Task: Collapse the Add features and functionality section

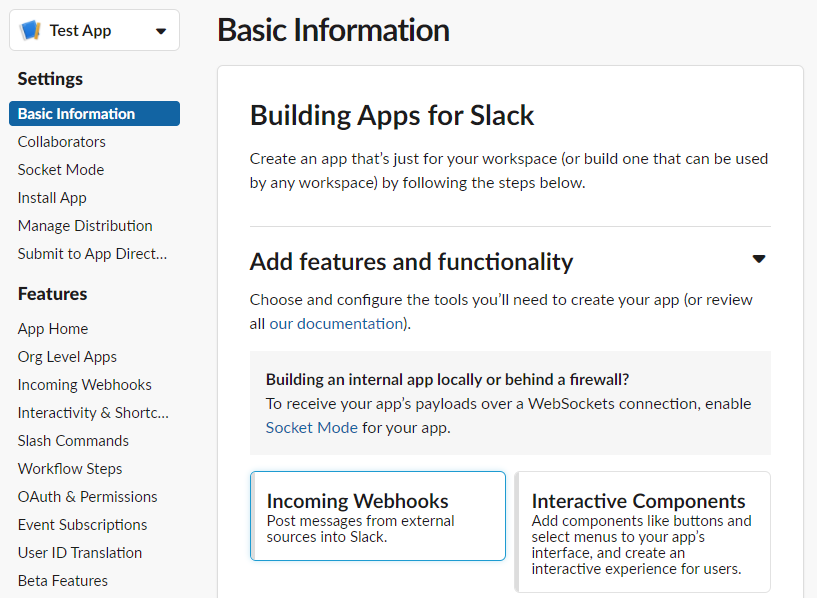Action: [759, 259]
